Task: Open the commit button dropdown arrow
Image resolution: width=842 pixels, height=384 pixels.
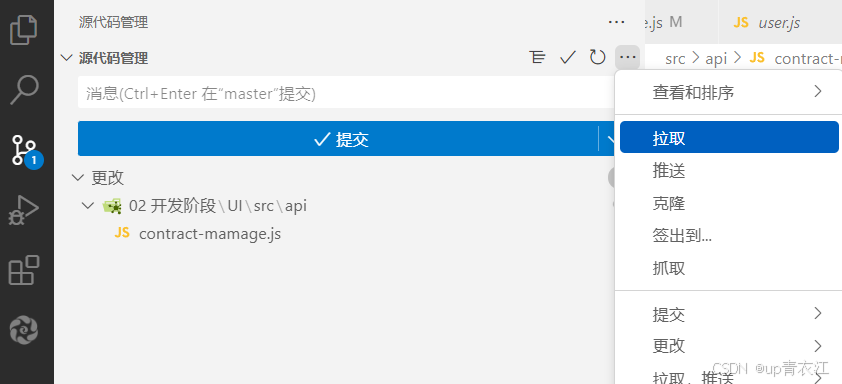Action: [x=611, y=139]
